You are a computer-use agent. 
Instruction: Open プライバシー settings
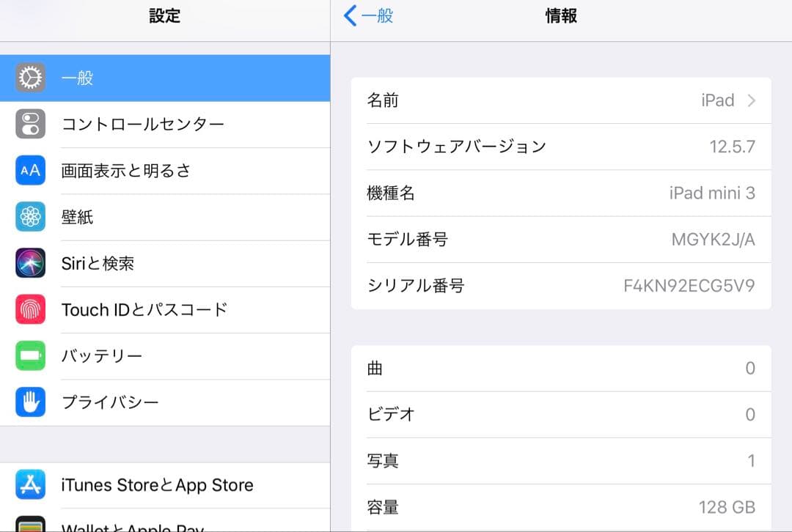tap(165, 402)
